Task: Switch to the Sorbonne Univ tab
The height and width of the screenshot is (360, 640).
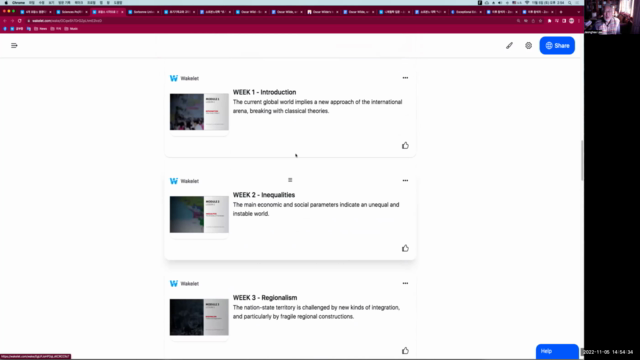Action: click(x=143, y=12)
